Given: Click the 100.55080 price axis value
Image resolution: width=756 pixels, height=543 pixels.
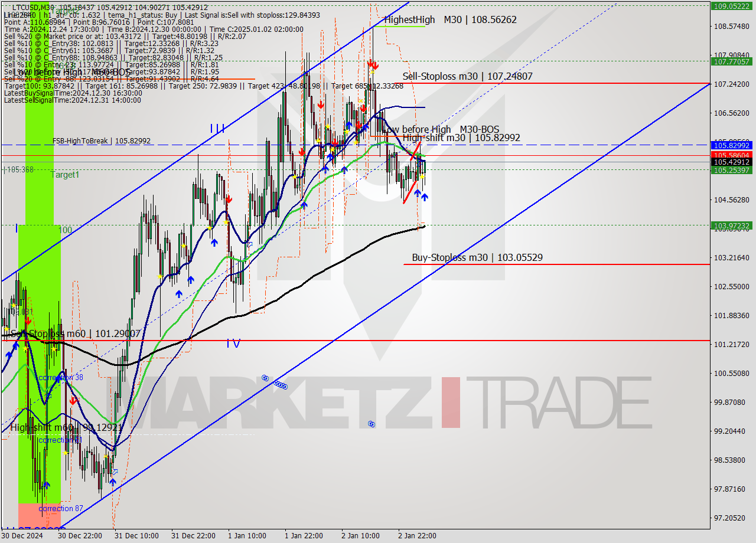Looking at the screenshot, I should click(x=731, y=374).
